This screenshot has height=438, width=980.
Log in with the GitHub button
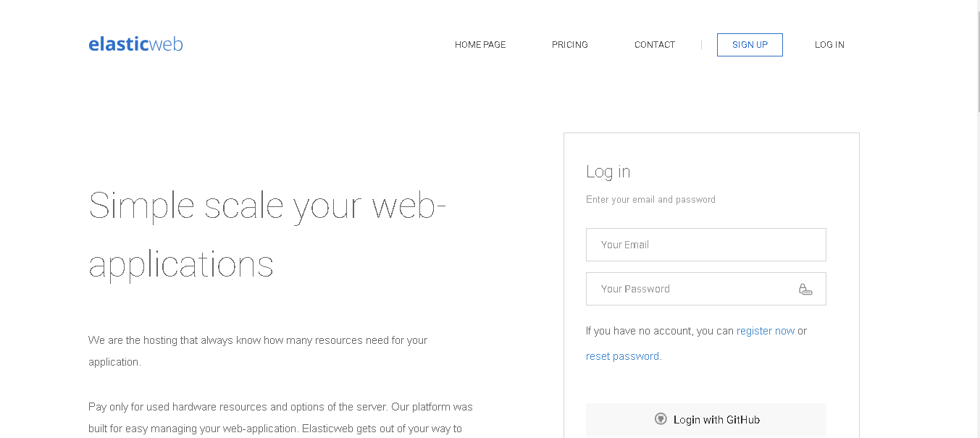(706, 420)
